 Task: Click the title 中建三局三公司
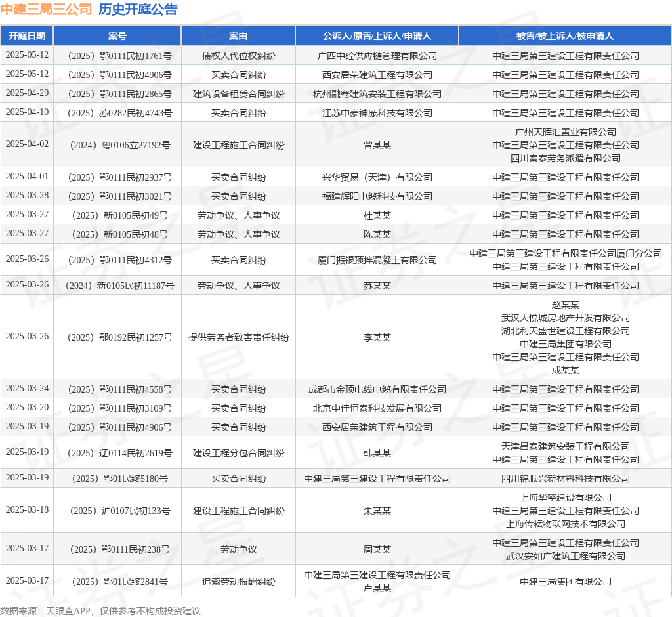(47, 9)
